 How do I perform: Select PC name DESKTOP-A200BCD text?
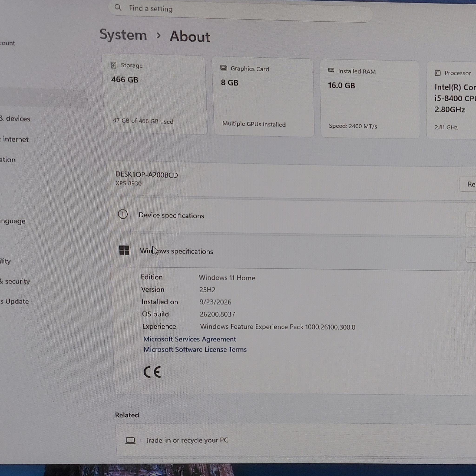click(147, 175)
